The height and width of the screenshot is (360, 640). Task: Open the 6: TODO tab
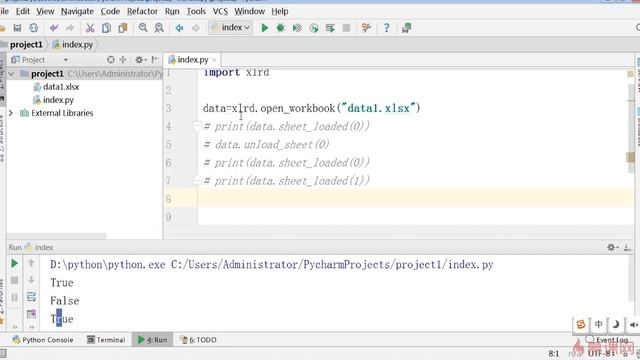click(198, 340)
